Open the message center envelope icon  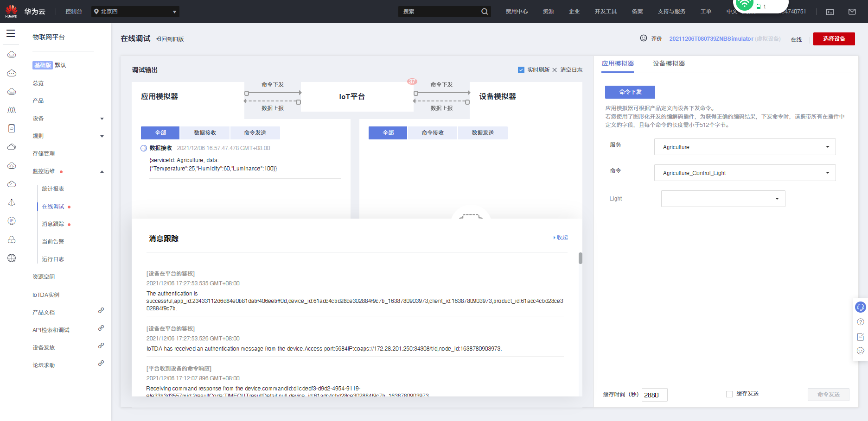pyautogui.click(x=852, y=12)
